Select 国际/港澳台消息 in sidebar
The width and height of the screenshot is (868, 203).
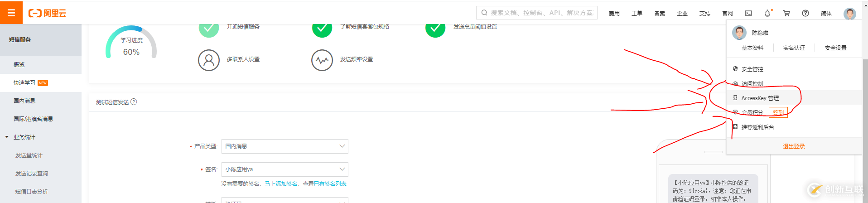tap(41, 119)
